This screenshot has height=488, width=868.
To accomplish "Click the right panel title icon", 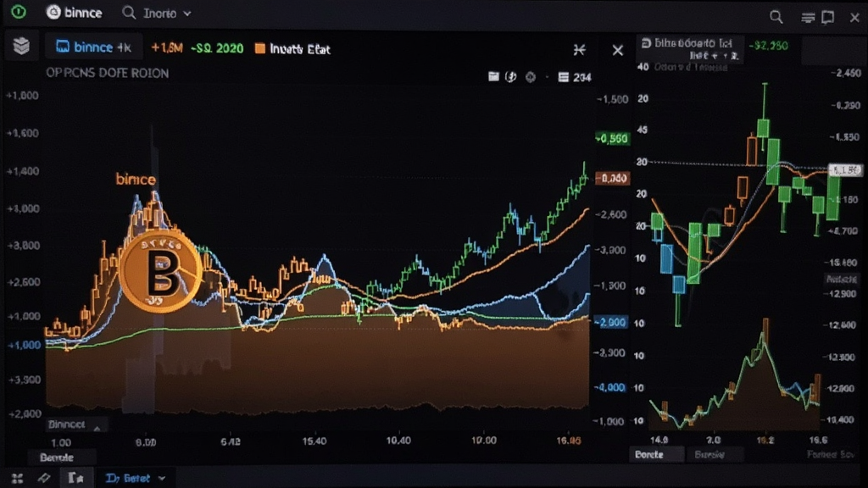I will tap(645, 43).
